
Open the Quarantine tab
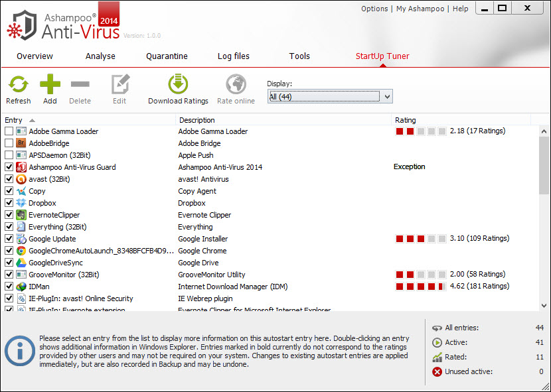(x=167, y=56)
